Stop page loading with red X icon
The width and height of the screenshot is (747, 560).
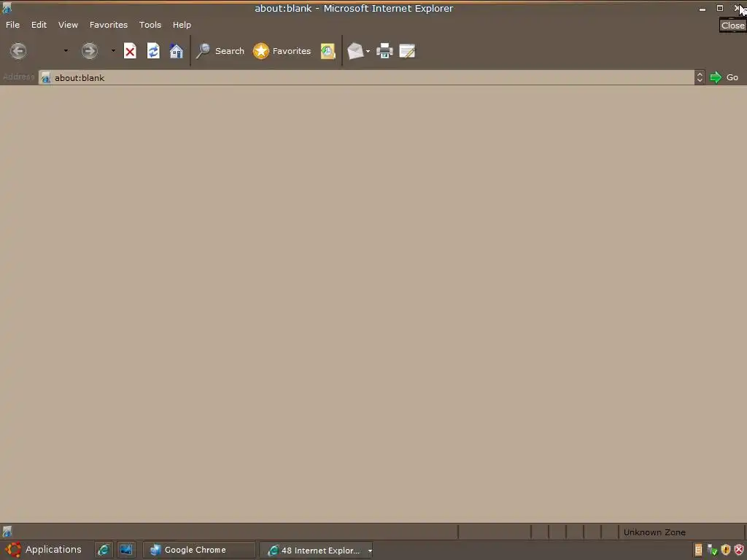(x=130, y=51)
